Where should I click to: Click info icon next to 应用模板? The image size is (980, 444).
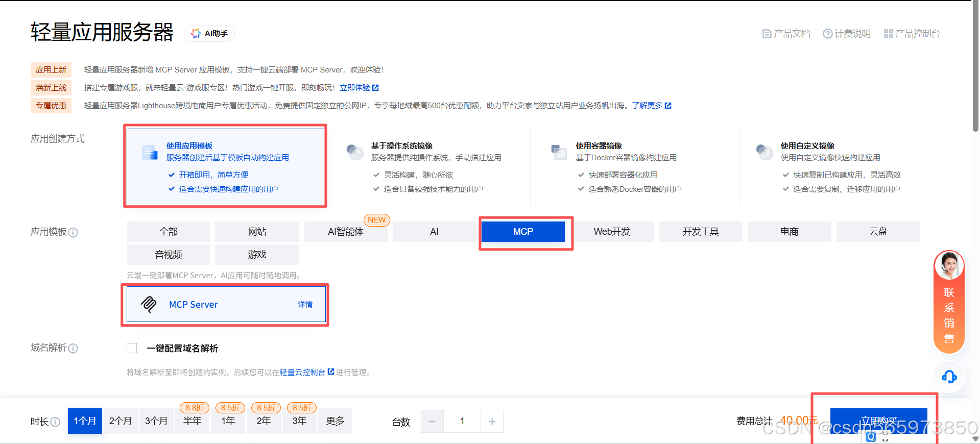tap(73, 233)
